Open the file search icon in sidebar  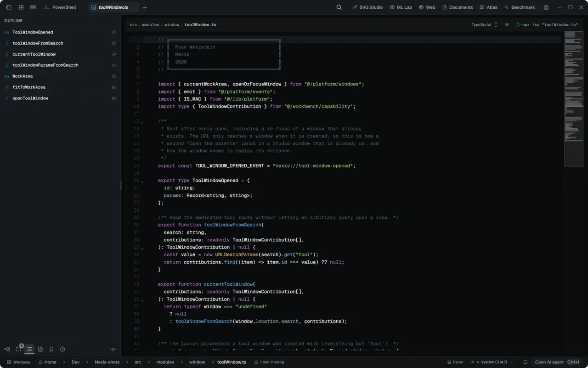point(40,349)
